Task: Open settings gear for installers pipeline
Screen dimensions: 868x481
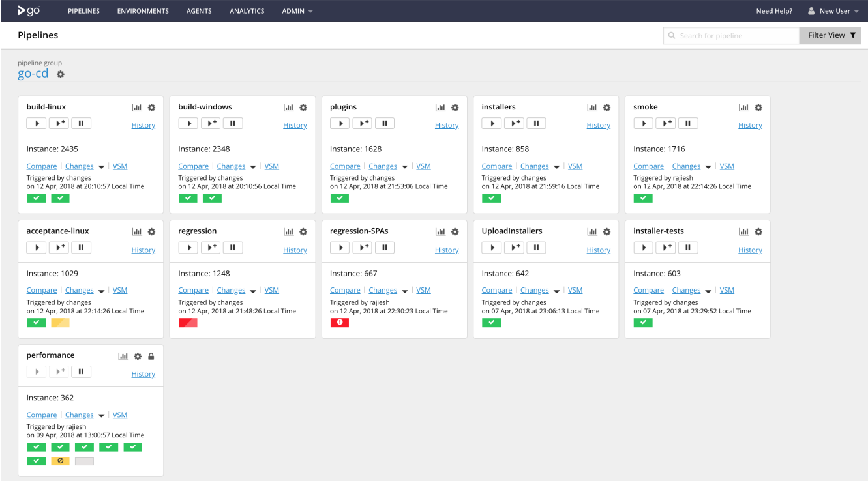Action: [606, 108]
